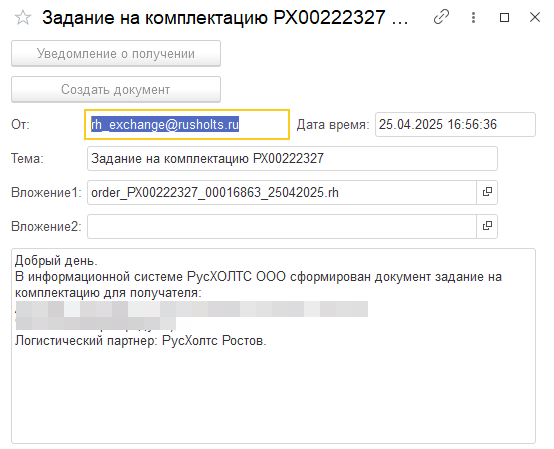Click into the Вложение1 filename field
554x449 pixels.
[x=282, y=193]
